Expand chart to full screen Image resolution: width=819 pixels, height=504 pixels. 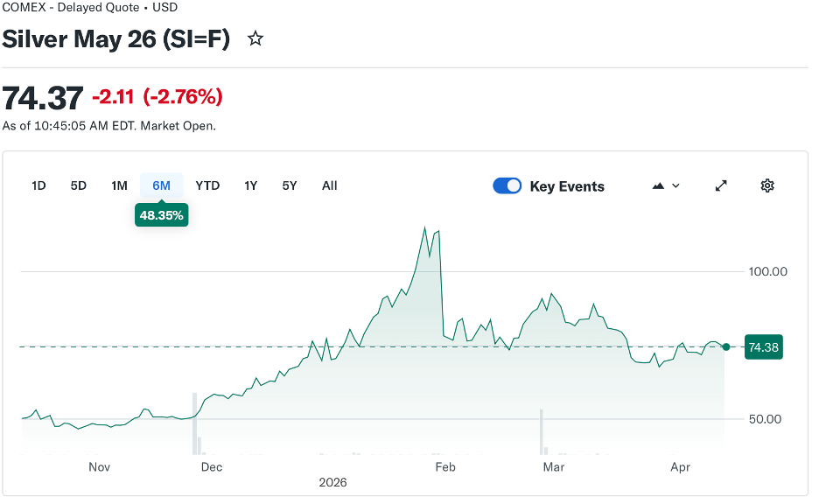(721, 185)
